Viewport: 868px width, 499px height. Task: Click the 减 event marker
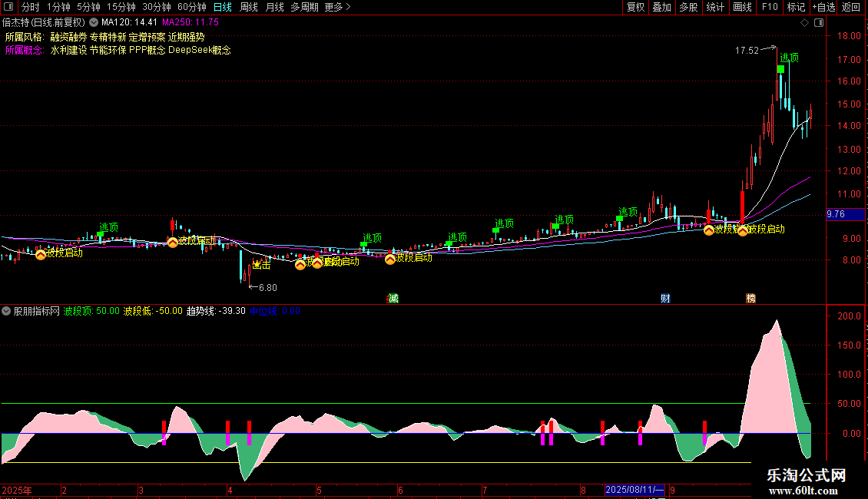click(x=393, y=299)
